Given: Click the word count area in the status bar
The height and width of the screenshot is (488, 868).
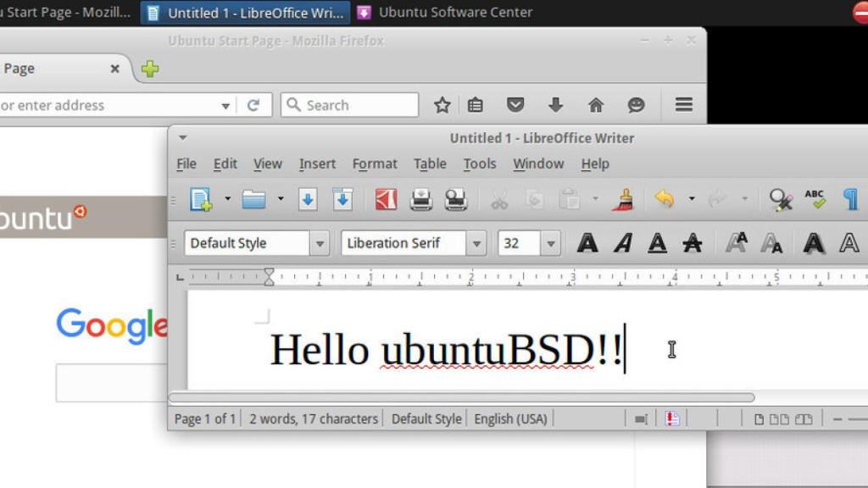Looking at the screenshot, I should tap(314, 418).
